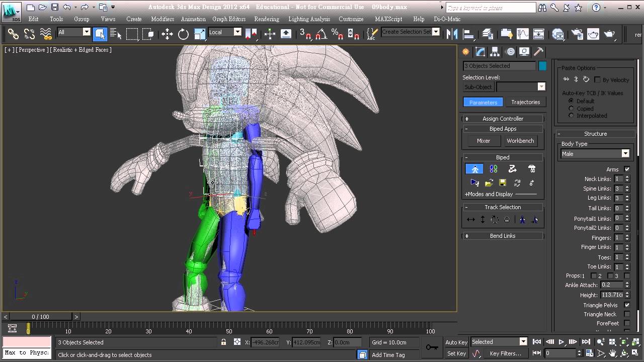644x362 pixels.
Task: Toggle the Triangle Pelvis checkbox
Action: point(627,305)
